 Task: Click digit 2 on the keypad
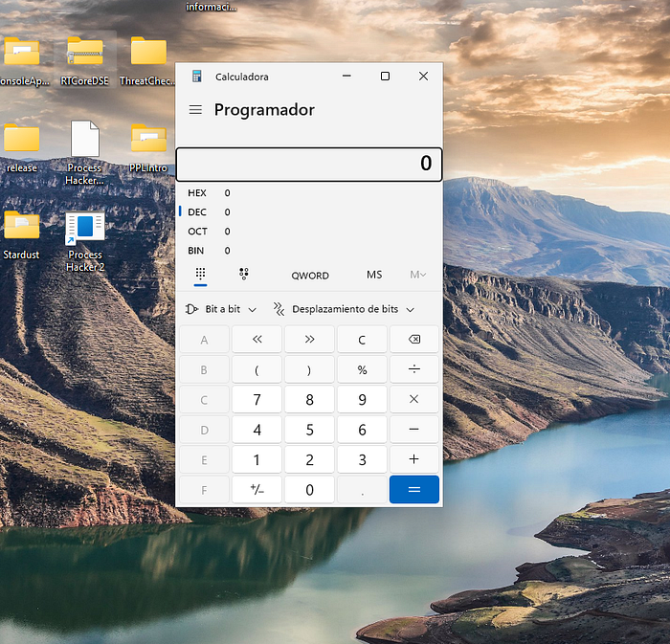point(309,459)
